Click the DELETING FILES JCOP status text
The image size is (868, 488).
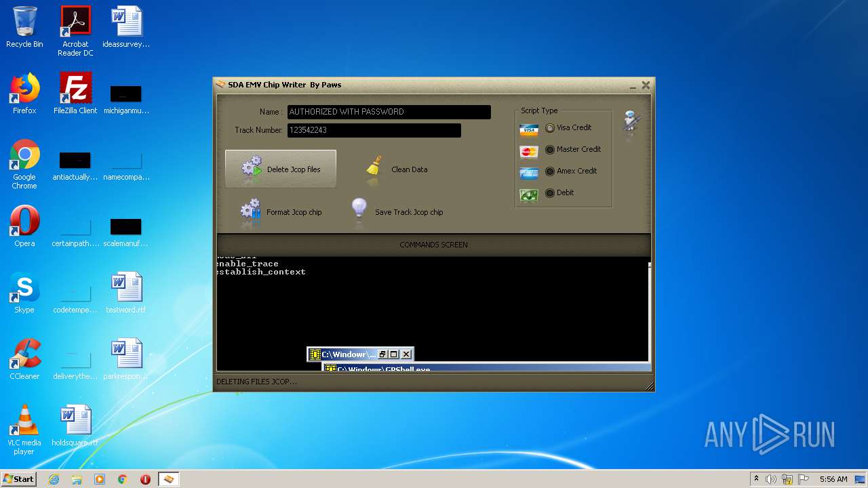coord(256,382)
